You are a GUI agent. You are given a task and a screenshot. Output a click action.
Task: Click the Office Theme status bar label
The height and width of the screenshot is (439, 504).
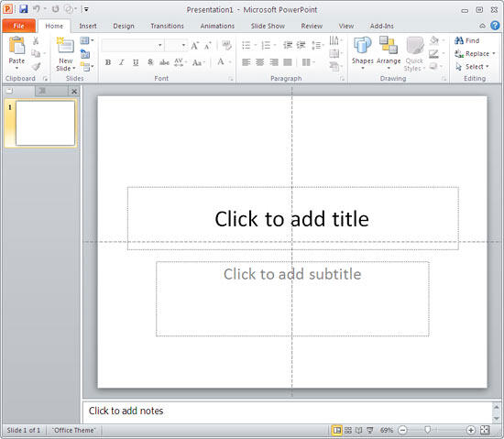coord(74,430)
